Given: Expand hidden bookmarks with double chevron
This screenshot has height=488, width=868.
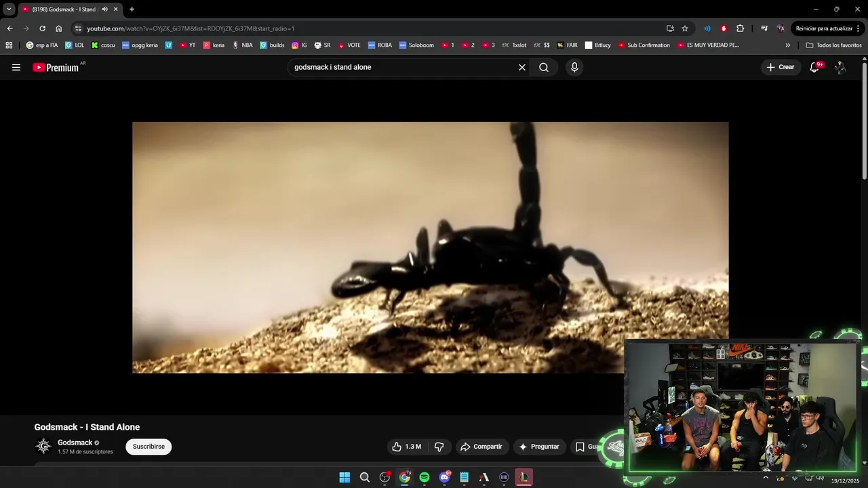Looking at the screenshot, I should 788,45.
